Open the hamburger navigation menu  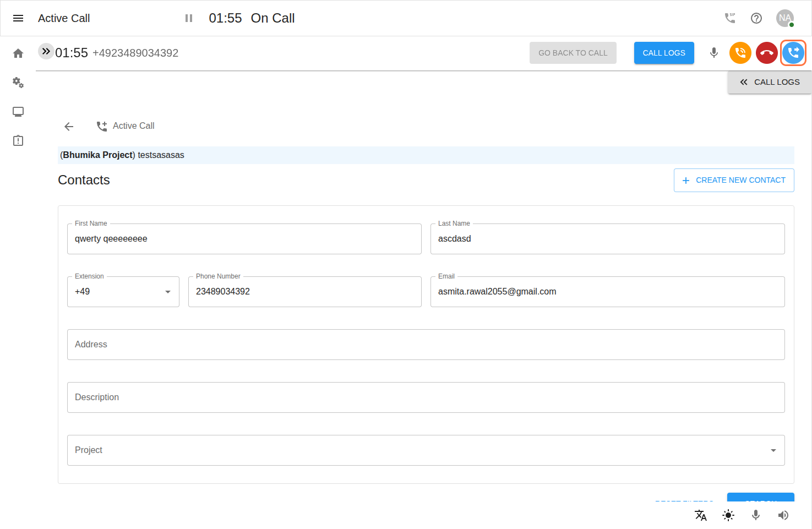[x=18, y=18]
